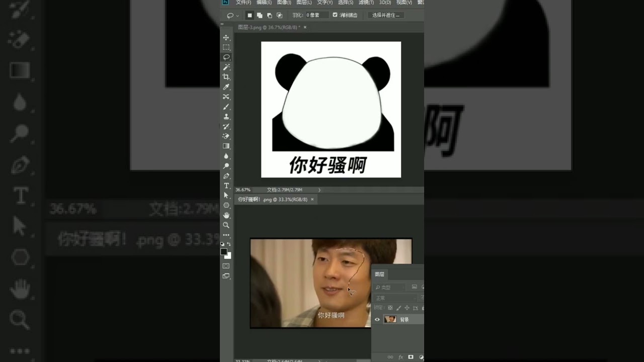Toggle lock position icon
Image resolution: width=644 pixels, height=362 pixels.
coord(407,308)
